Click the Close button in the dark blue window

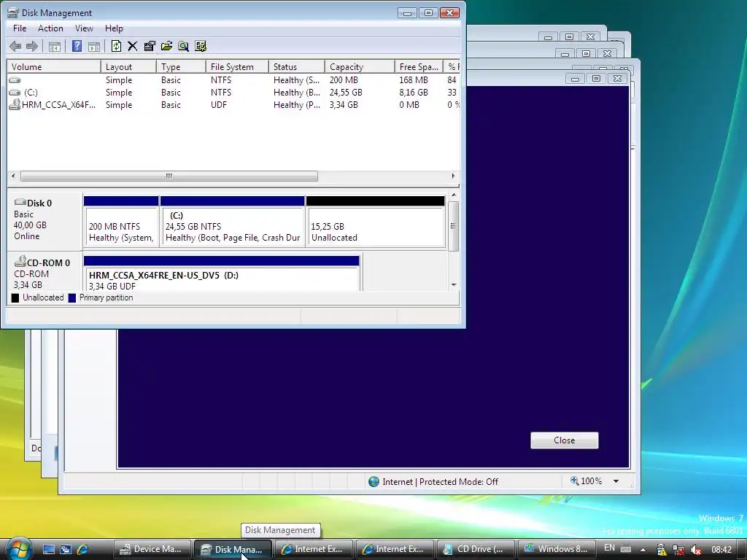pos(565,440)
